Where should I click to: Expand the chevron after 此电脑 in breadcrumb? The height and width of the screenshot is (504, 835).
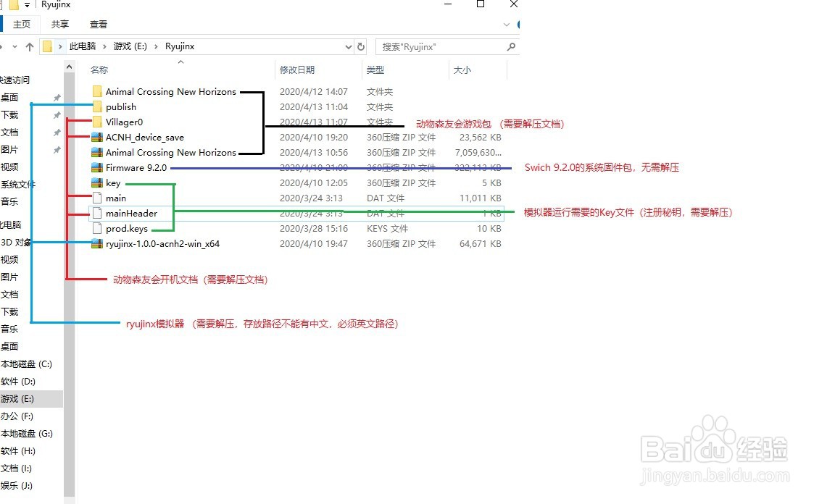click(104, 47)
